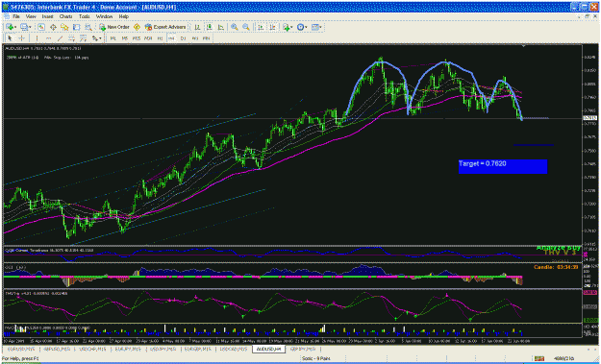Restore the inner chart window
The image size is (601, 364).
(x=587, y=16)
